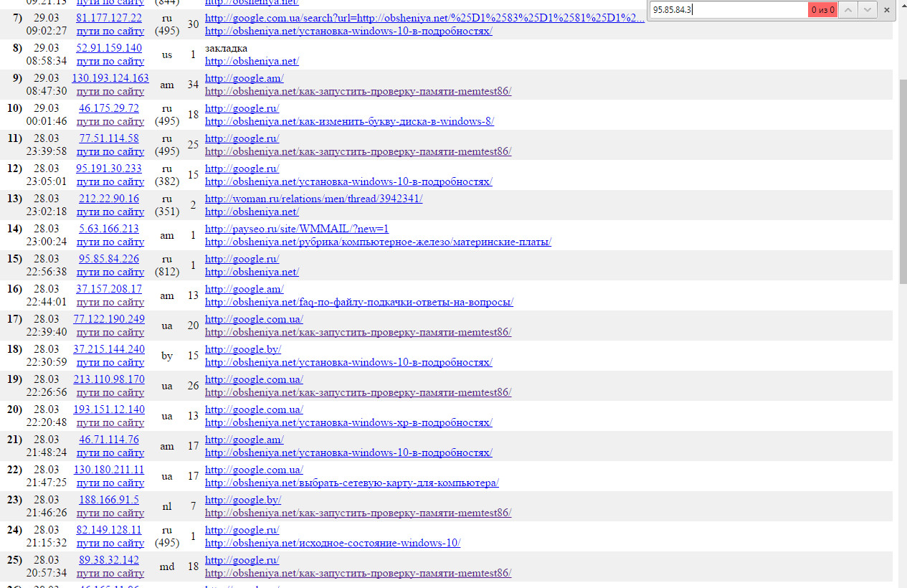Click the 'закладка' text in row 8
The image size is (907, 588).
pyautogui.click(x=226, y=48)
